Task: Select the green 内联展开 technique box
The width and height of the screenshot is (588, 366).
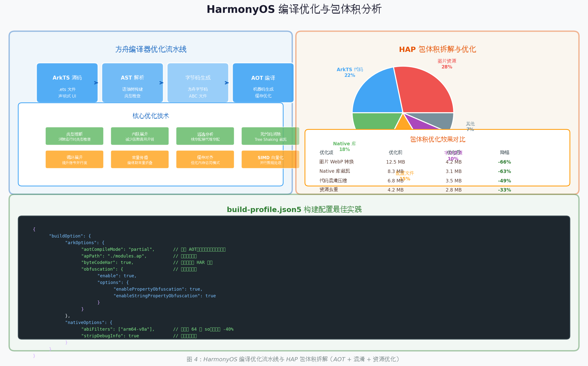Action: click(140, 136)
